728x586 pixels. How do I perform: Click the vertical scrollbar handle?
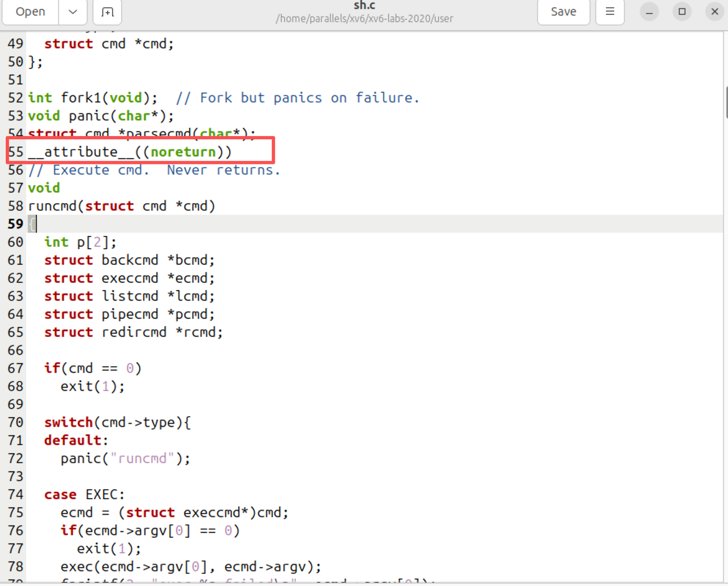point(726,102)
